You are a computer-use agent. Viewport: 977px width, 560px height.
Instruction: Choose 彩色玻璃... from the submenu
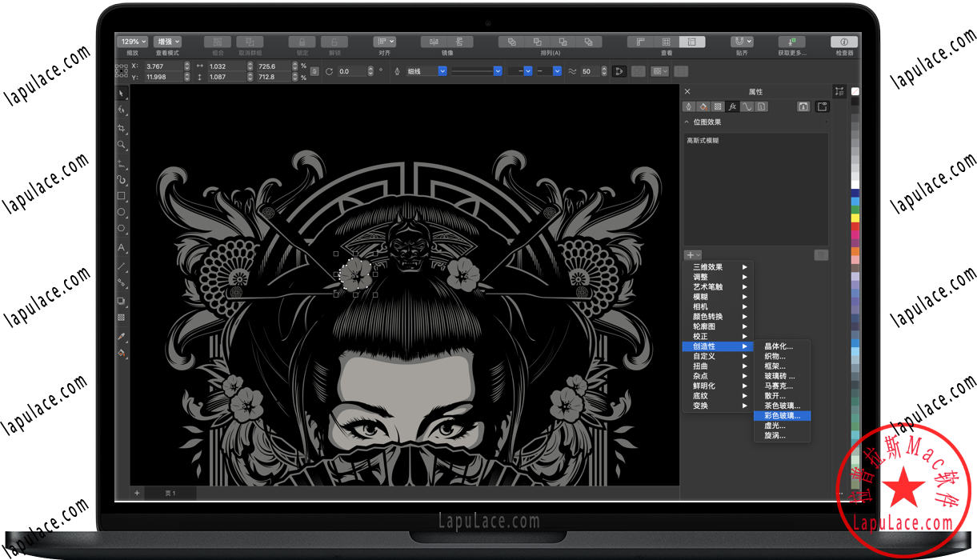point(782,416)
